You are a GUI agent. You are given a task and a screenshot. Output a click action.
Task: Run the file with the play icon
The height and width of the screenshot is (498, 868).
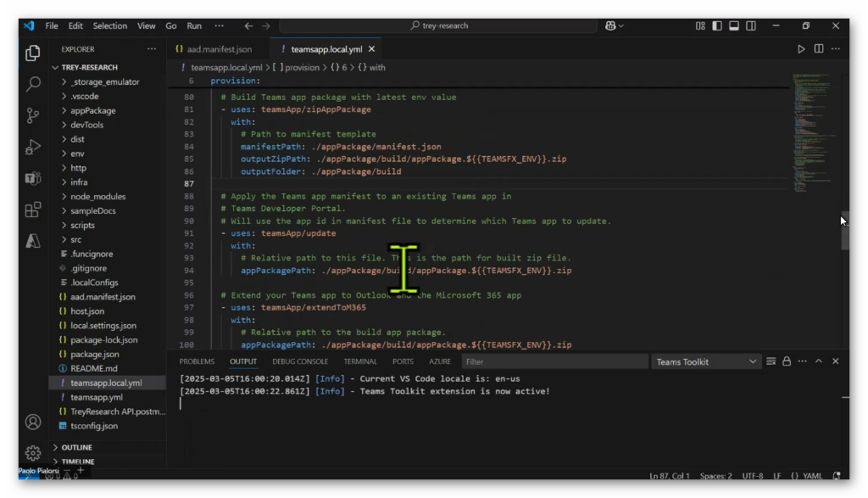click(801, 48)
